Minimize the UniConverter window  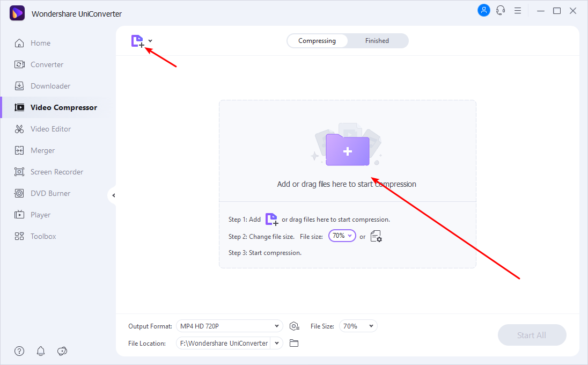click(x=540, y=11)
